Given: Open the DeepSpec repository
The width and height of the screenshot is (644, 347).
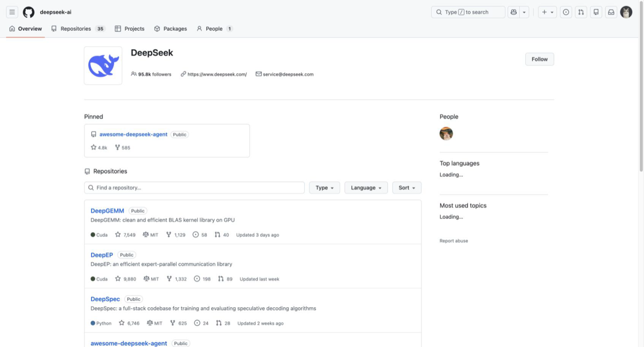Looking at the screenshot, I should tap(105, 299).
